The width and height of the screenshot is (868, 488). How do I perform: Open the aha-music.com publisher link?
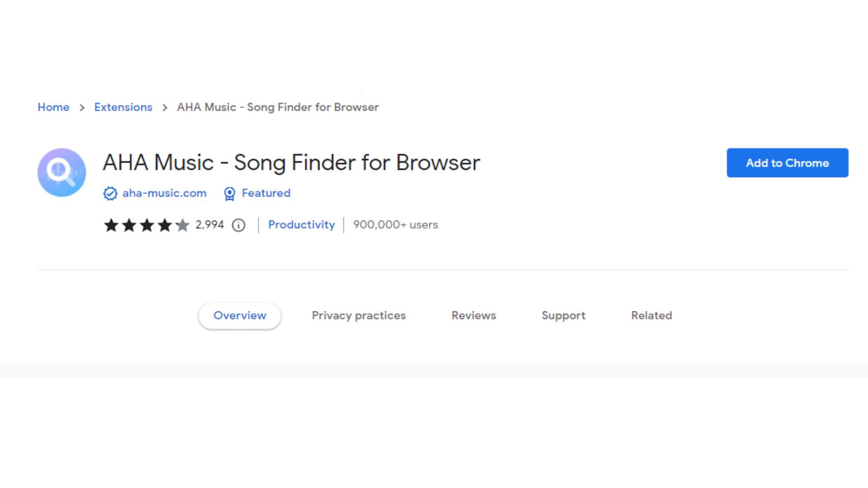pos(164,193)
